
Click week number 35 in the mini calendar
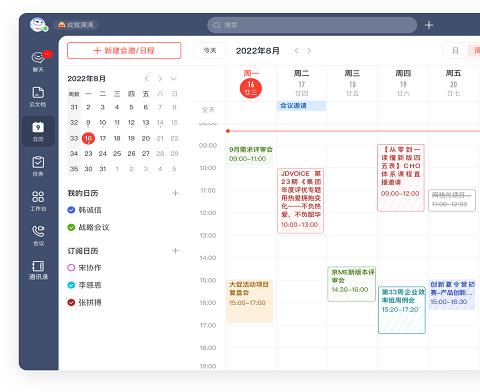tap(74, 169)
